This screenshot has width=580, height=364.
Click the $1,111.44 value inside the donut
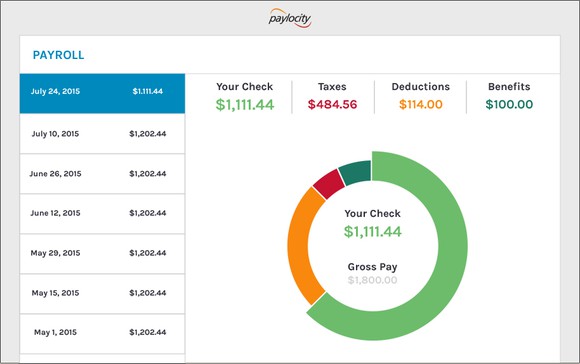tap(372, 232)
